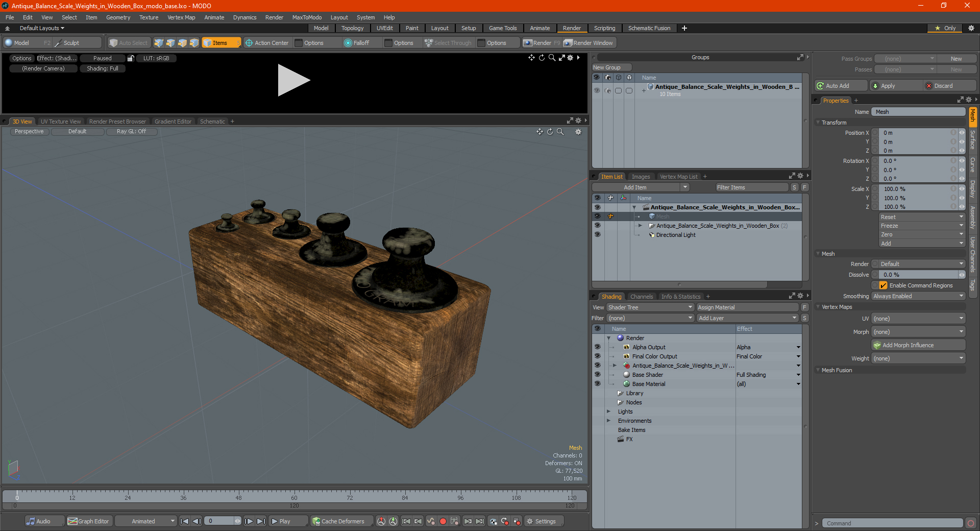
Task: Click the Ray GL: Off button
Action: click(x=131, y=132)
